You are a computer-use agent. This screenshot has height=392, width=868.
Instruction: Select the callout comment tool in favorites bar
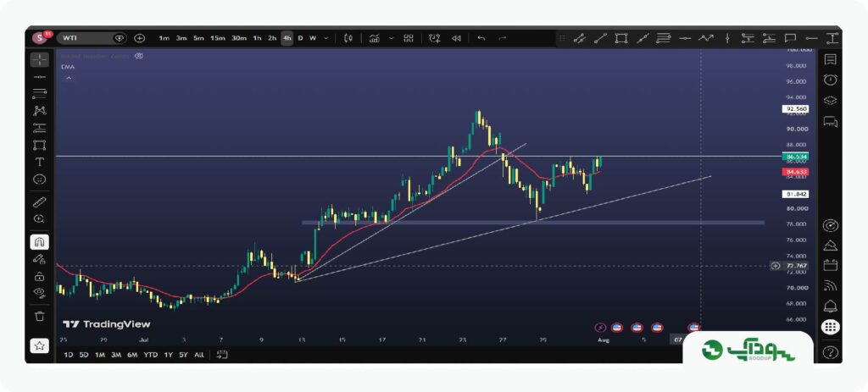click(x=791, y=38)
